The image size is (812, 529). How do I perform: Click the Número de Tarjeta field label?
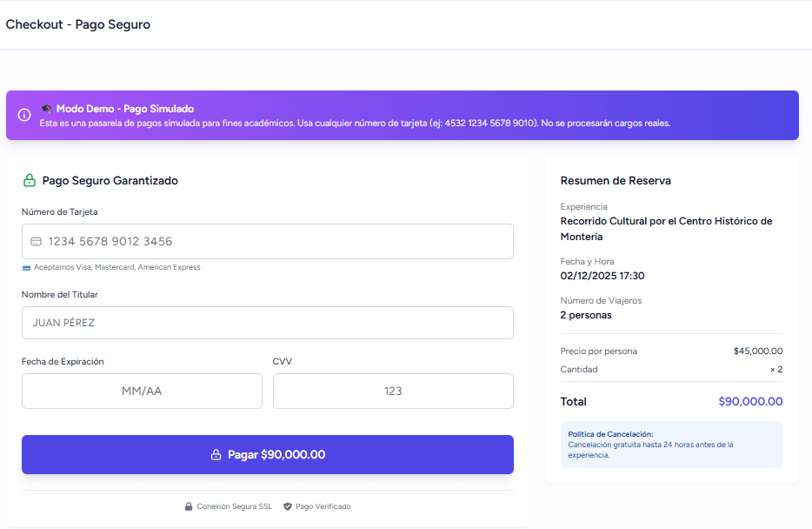(x=60, y=212)
